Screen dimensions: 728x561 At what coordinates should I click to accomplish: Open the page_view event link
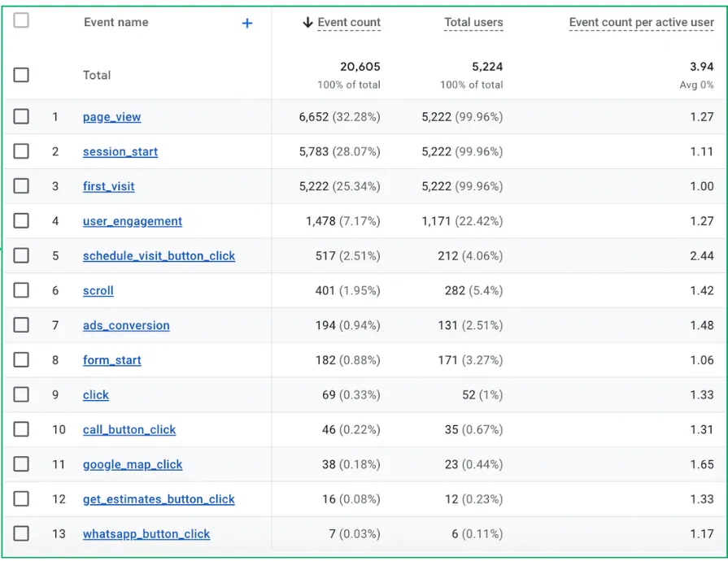[112, 117]
